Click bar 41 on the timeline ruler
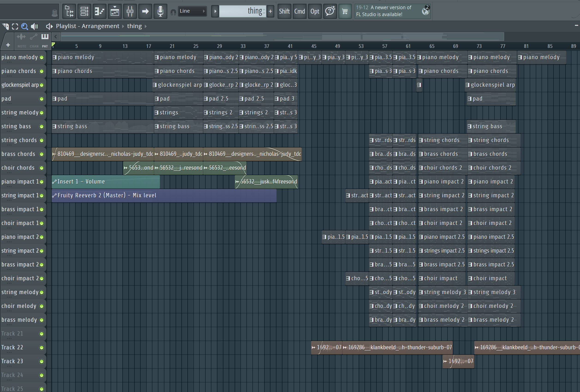The width and height of the screenshot is (580, 392). point(290,46)
